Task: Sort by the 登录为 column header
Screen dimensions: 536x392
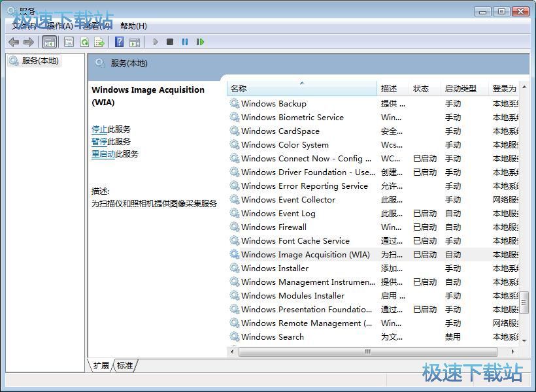Action: (x=504, y=88)
